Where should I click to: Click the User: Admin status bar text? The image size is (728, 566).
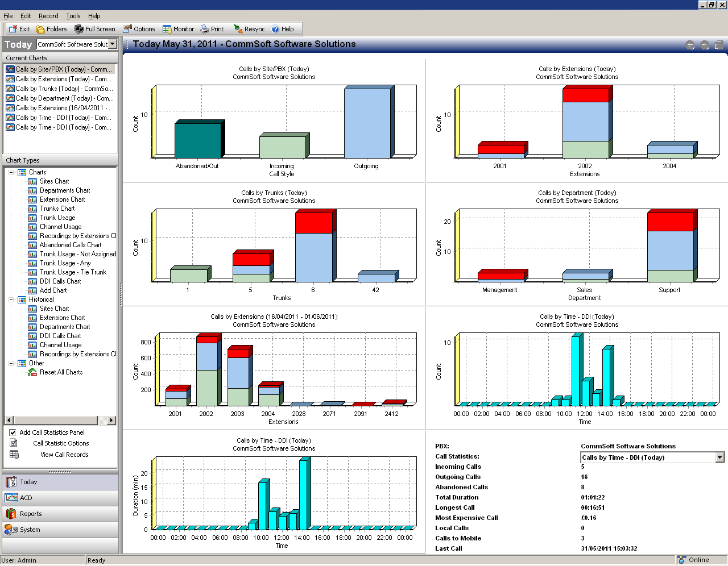(19, 560)
